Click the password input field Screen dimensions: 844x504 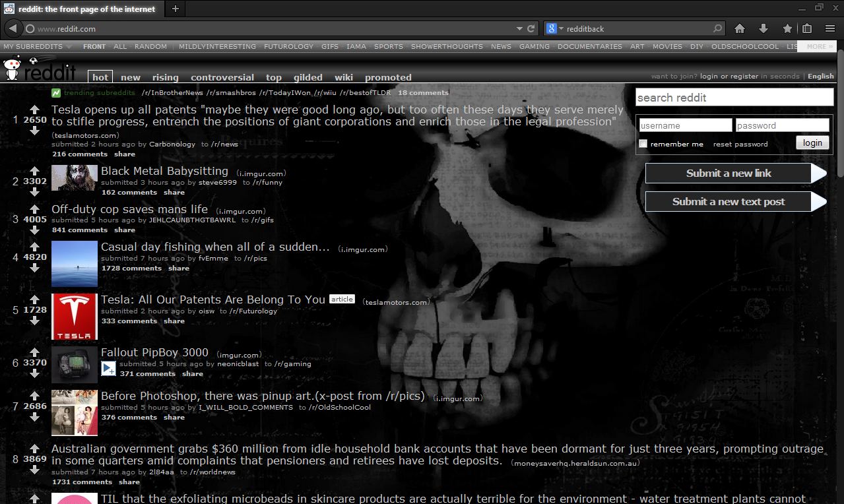[x=782, y=125]
